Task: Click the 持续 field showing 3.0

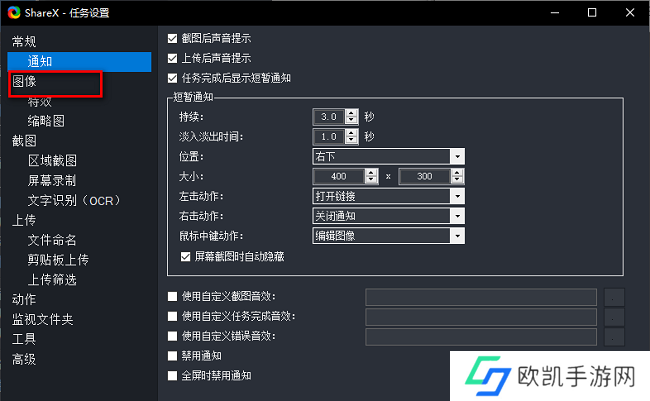Action: 329,117
